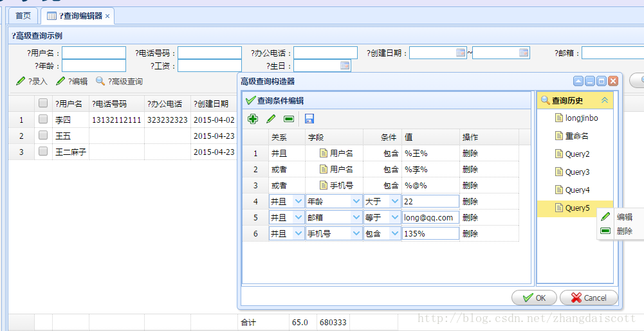The image size is (644, 331).
Task: Click the pencil icon beside ?编辑
Action: [x=60, y=81]
